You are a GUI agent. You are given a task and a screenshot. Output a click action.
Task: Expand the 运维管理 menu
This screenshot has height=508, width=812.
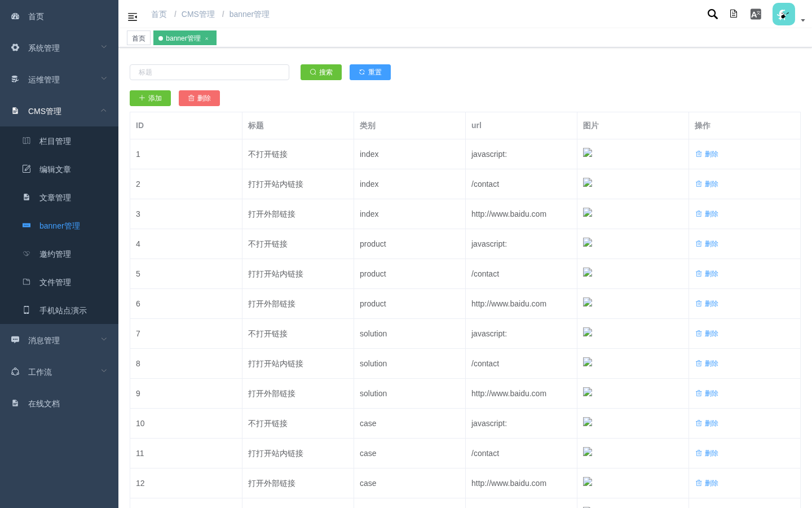pos(59,80)
